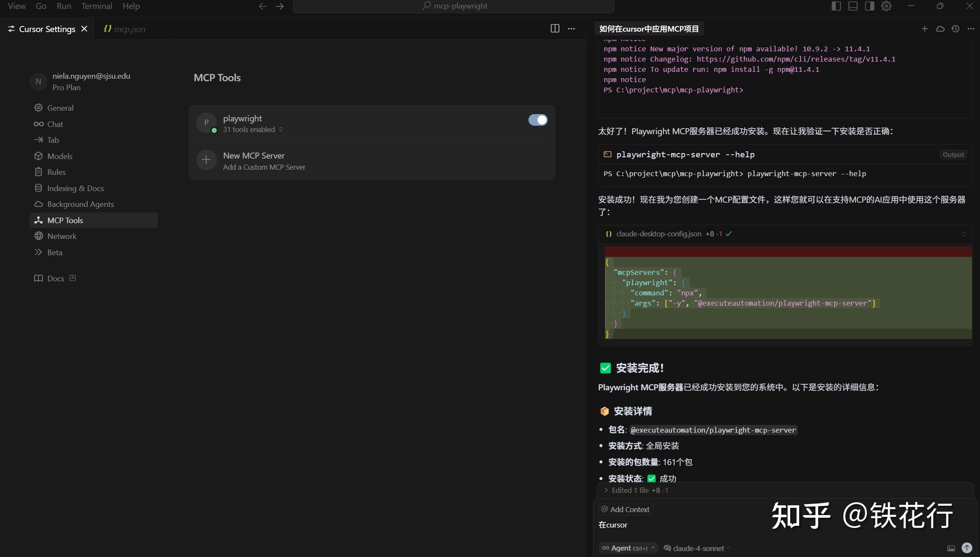Attach image using picture icon
Image resolution: width=980 pixels, height=557 pixels.
coord(951,548)
